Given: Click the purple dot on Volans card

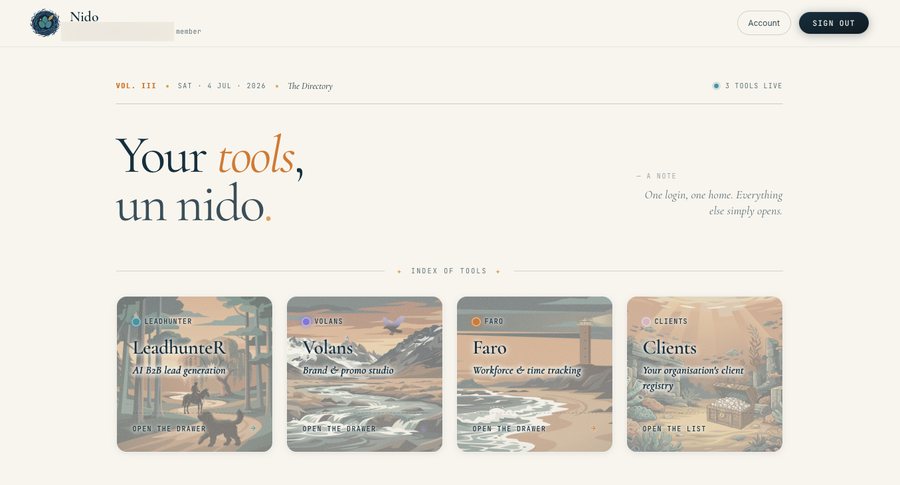Looking at the screenshot, I should 306,321.
